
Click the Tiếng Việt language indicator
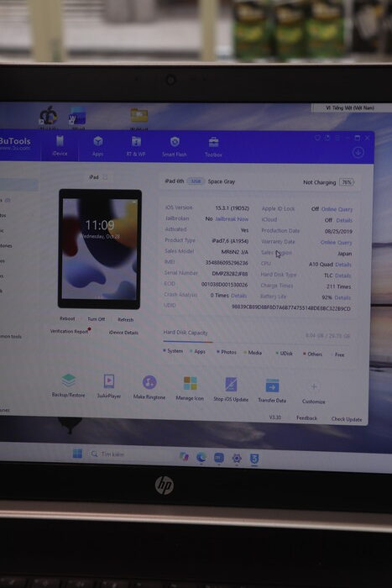[350, 108]
